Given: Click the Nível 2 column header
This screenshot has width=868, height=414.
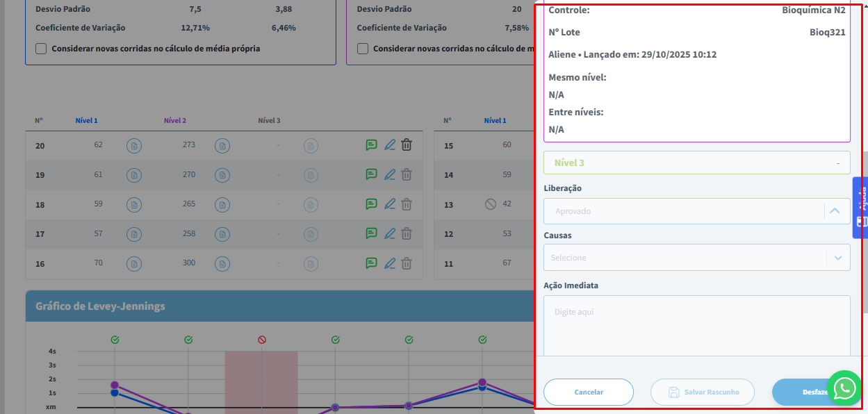Looking at the screenshot, I should pyautogui.click(x=174, y=121).
